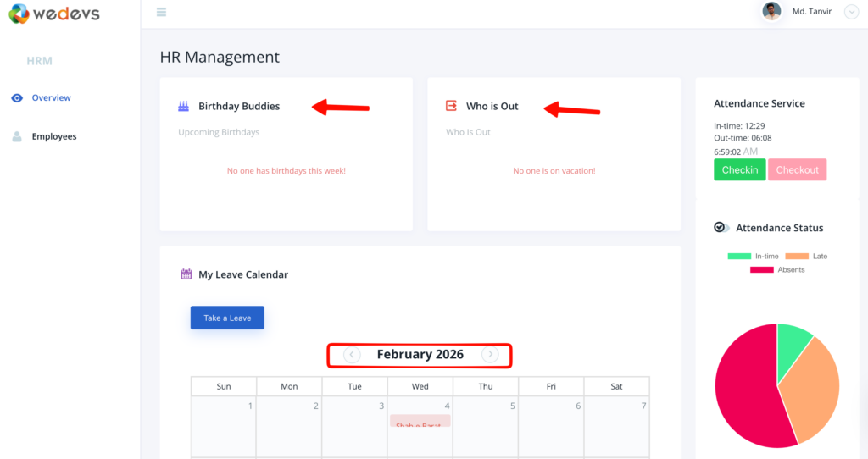Screen dimensions: 868x459
Task: Open the Overview menu item
Action: 52,98
